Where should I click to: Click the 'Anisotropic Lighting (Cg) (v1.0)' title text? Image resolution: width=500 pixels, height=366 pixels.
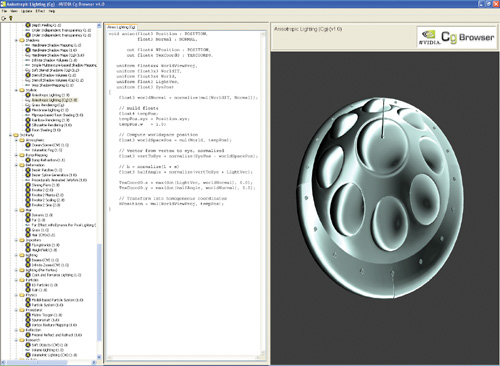308,29
